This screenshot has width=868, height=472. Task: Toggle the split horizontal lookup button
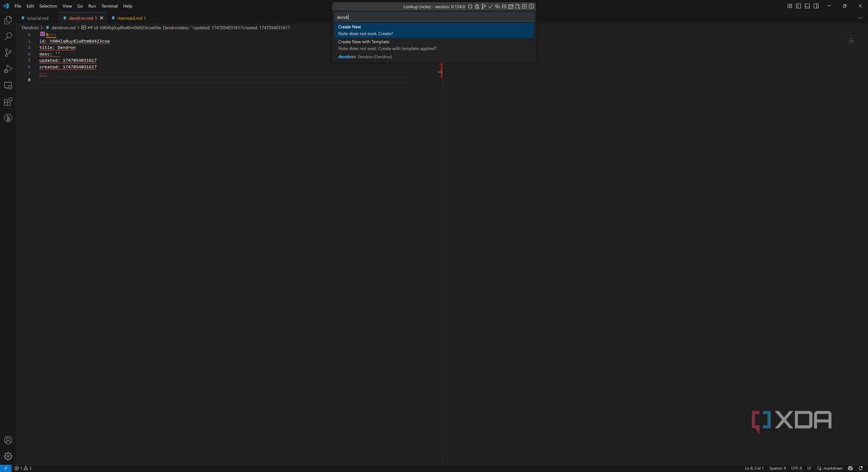pos(531,6)
